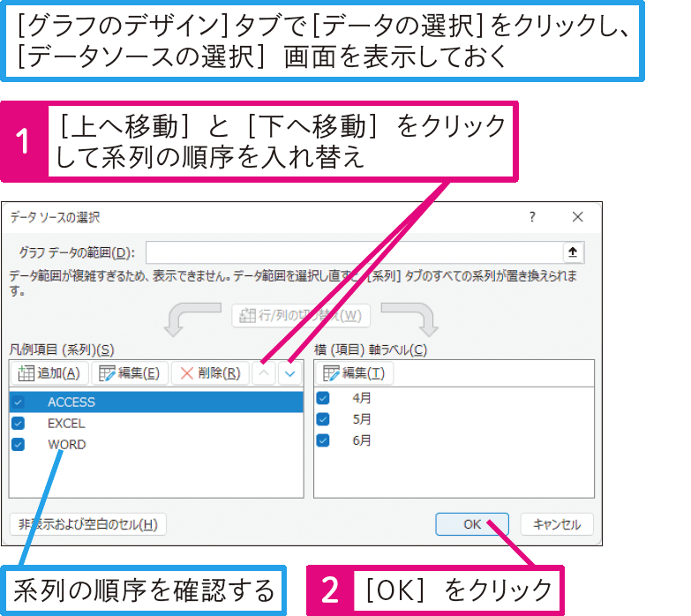Click the グラフ データの範囲 input field
This screenshot has width=691, height=616.
pos(353,252)
